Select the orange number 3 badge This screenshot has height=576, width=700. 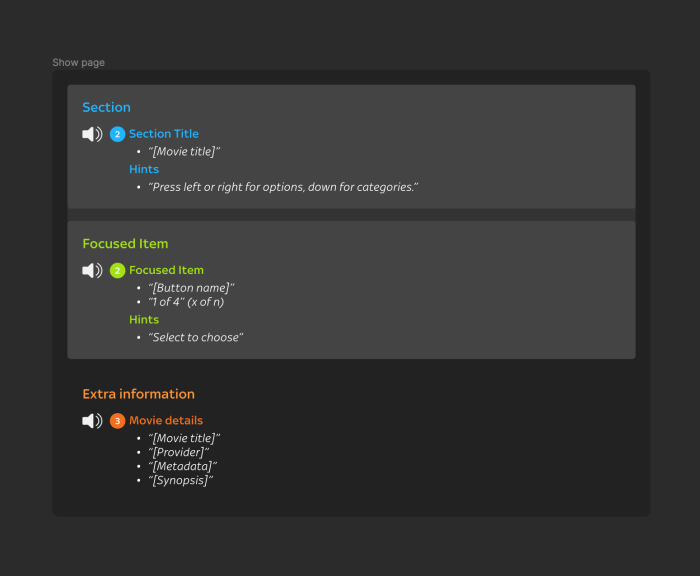pyautogui.click(x=117, y=421)
